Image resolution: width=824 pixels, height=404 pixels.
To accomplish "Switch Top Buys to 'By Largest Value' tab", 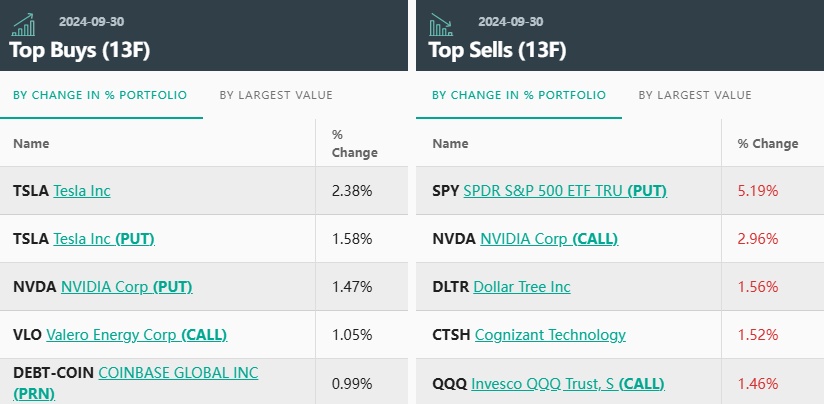I will point(276,95).
